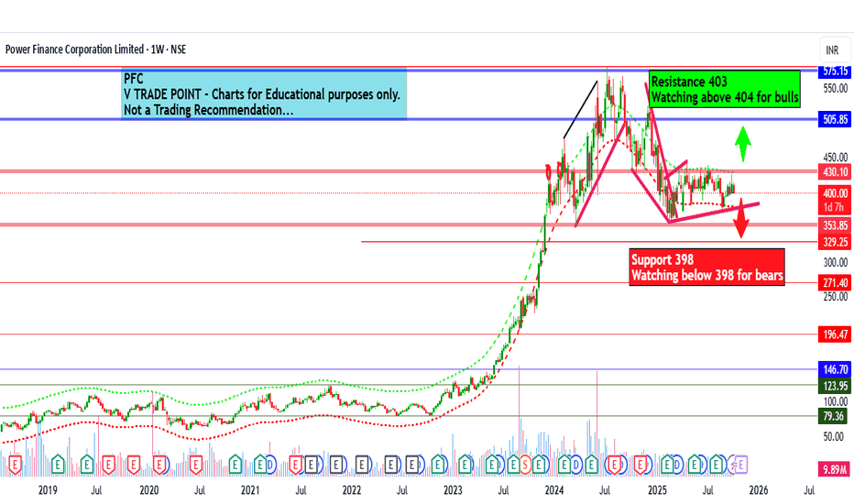The height and width of the screenshot is (504, 854).
Task: Click the 505.85 price level label
Action: [835, 119]
